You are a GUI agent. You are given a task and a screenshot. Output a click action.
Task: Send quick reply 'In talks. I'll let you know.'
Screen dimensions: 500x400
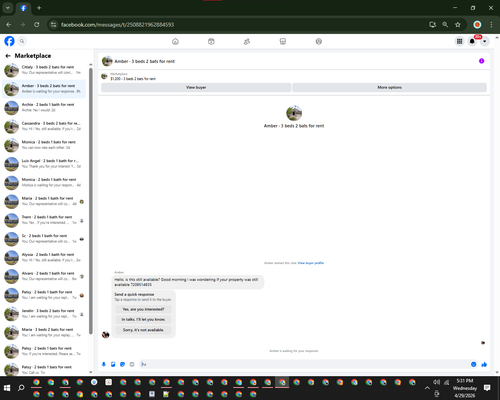coord(143,319)
